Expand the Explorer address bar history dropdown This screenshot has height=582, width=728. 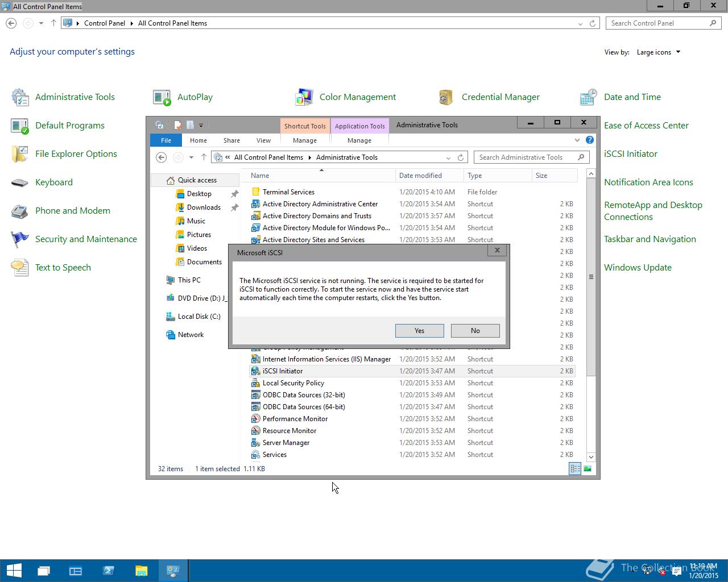coord(448,157)
